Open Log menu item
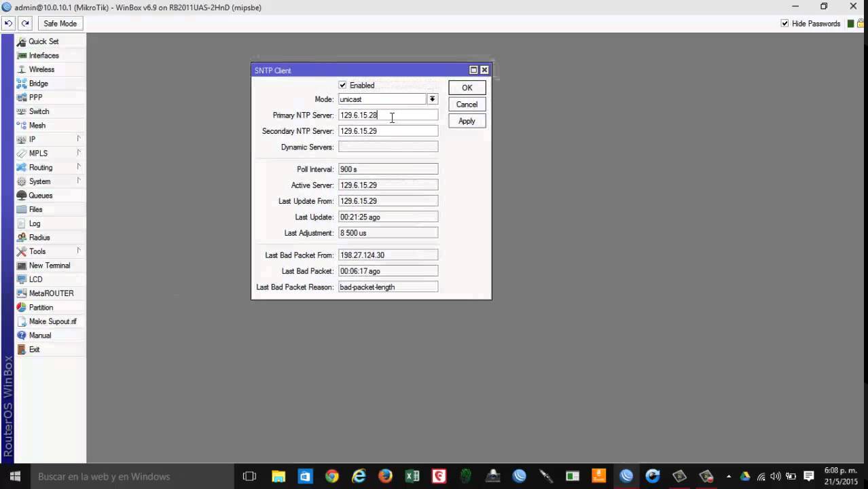The width and height of the screenshot is (868, 489). 50,223
